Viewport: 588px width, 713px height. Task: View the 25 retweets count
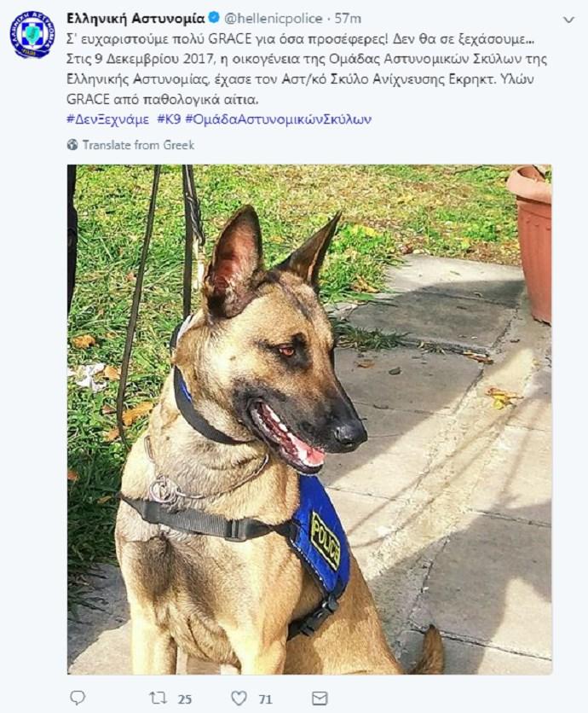pos(184,699)
